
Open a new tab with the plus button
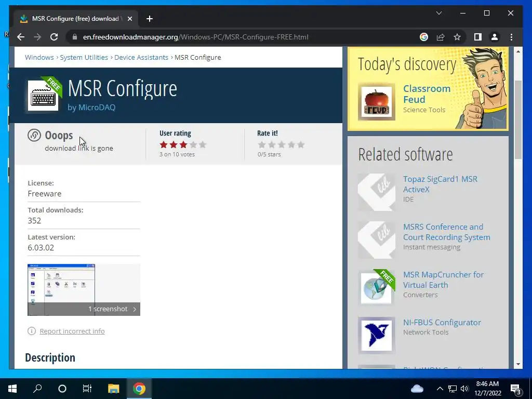150,19
